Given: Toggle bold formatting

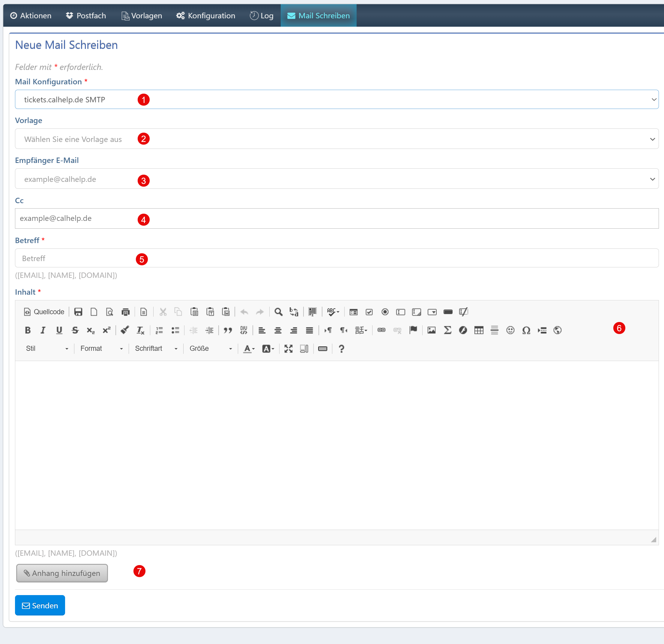Looking at the screenshot, I should (x=28, y=330).
